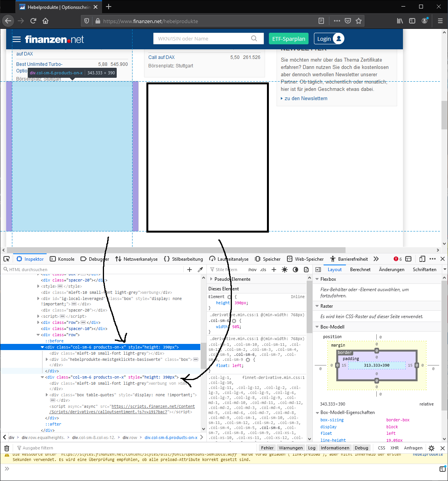Open finnet-derivative.min.css:1 source link
Screen dimensions: 448x481
coord(273,377)
